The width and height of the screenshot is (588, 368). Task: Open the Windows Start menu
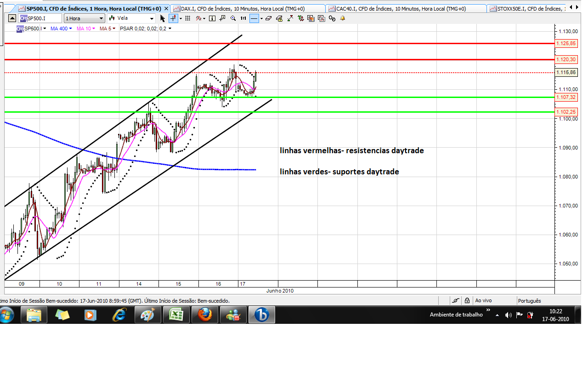6,315
